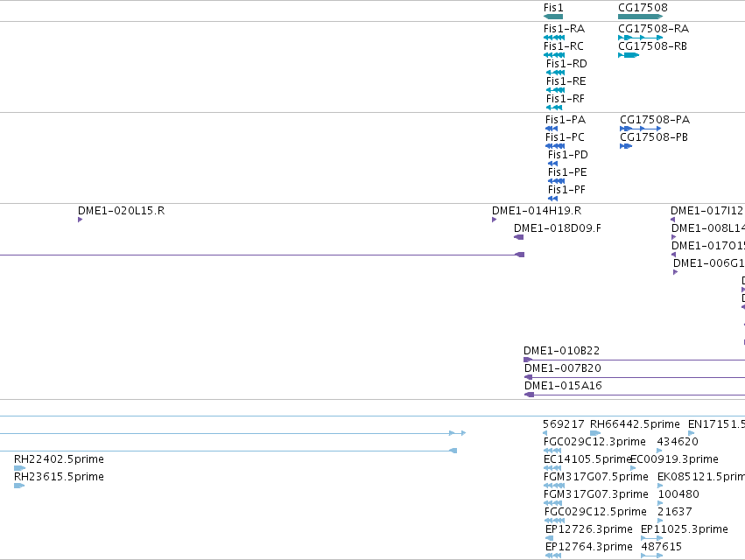Click the DME1-015A16 clone start glyph
This screenshot has height=560, width=745.
coord(530,395)
